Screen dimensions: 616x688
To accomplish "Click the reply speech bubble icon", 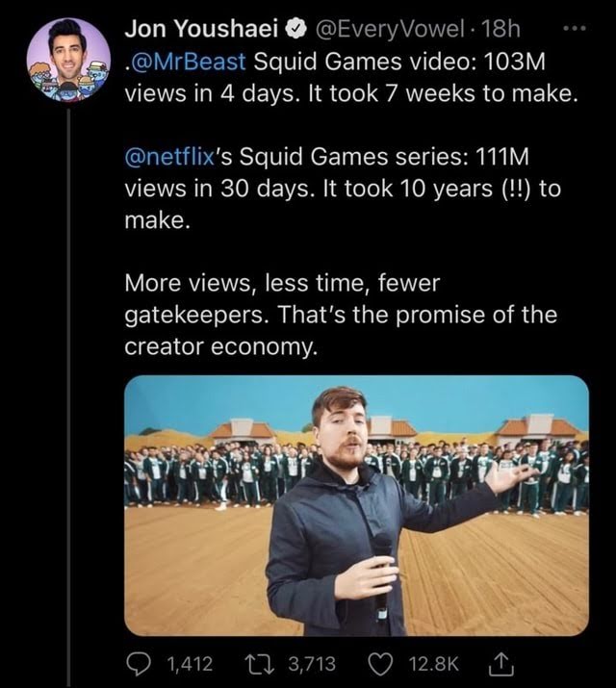I will pos(140,663).
